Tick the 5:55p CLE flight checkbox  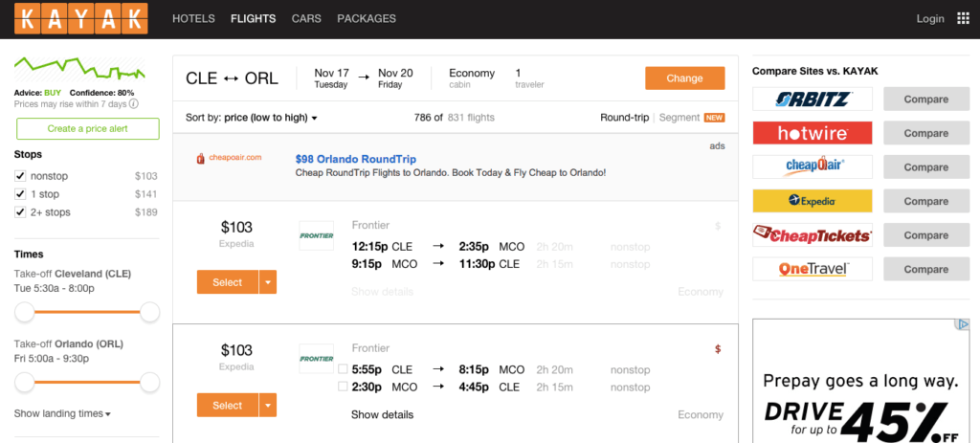point(343,369)
